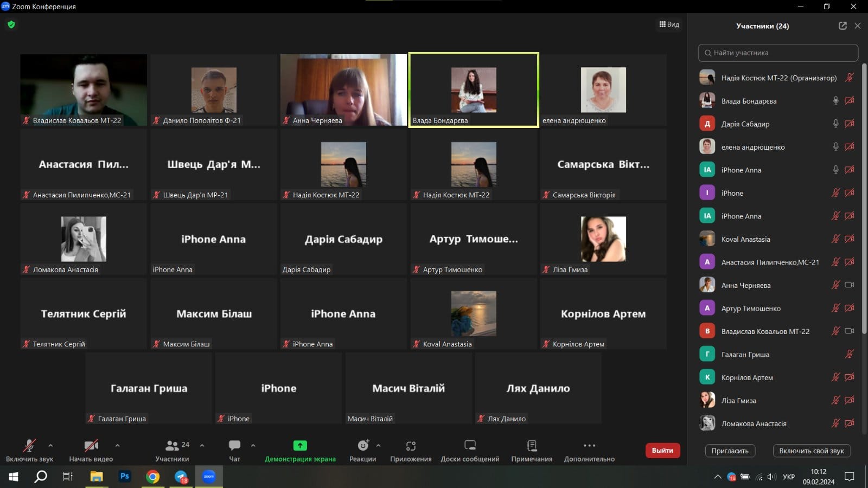This screenshot has width=868, height=488.
Task: Click the green encryption shield icon
Action: pos(11,24)
